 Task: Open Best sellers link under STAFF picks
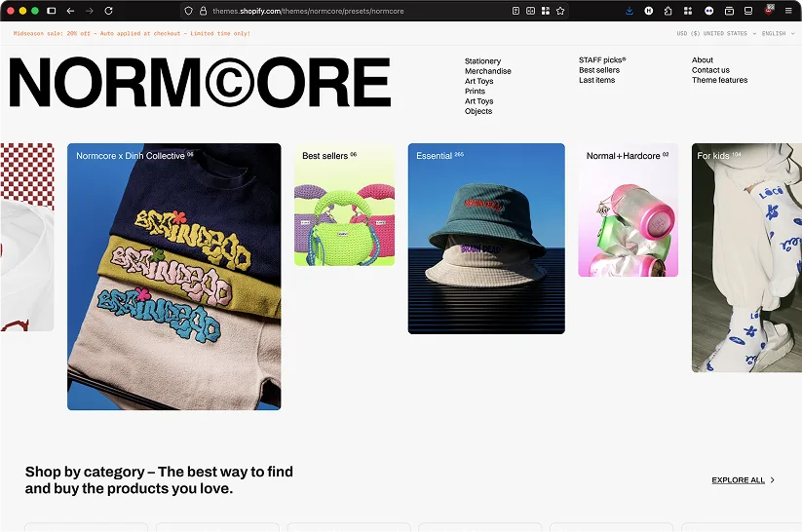click(x=599, y=70)
